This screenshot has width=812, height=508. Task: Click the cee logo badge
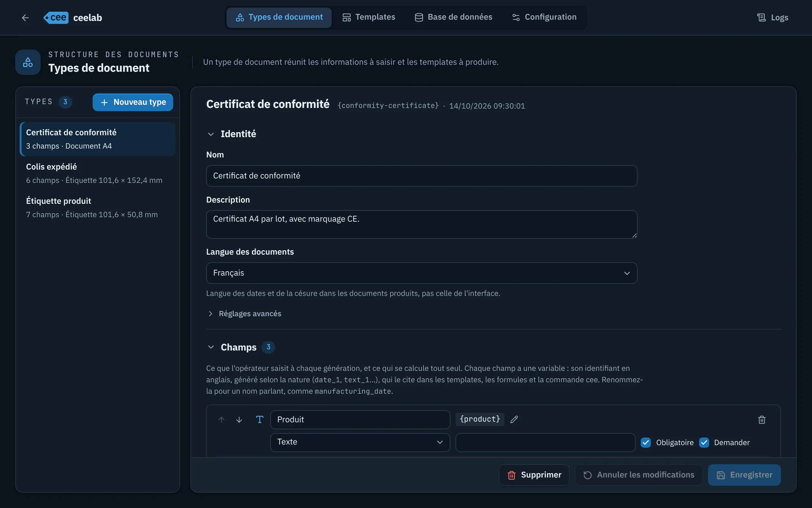(56, 17)
